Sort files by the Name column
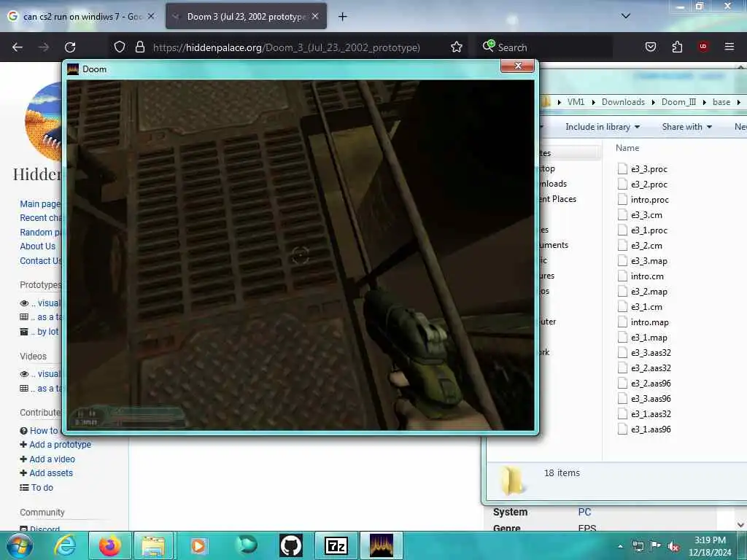 [x=627, y=148]
